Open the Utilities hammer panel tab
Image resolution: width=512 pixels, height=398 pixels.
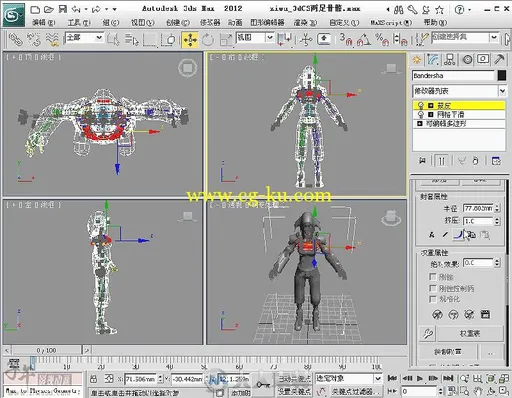[x=499, y=59]
